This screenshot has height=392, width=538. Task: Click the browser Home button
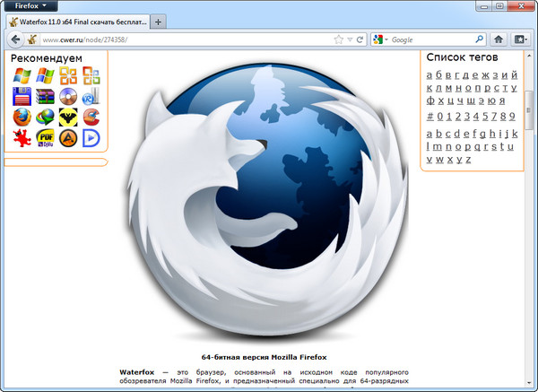click(x=499, y=39)
